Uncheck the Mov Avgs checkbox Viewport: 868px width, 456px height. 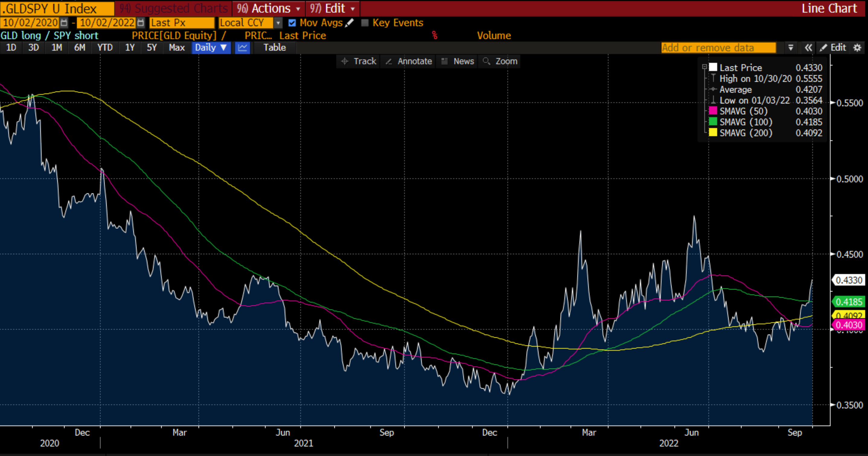(292, 23)
